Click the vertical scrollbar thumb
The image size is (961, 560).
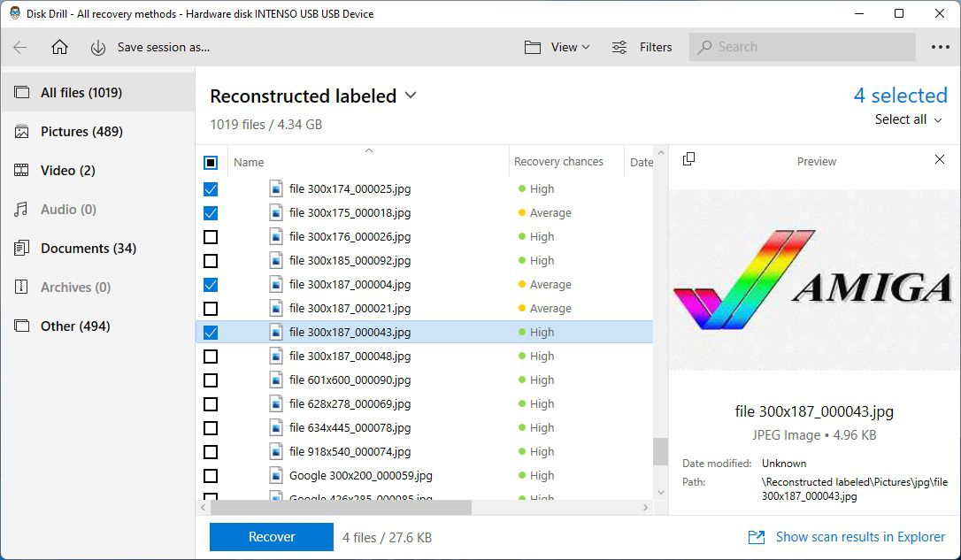click(x=660, y=451)
